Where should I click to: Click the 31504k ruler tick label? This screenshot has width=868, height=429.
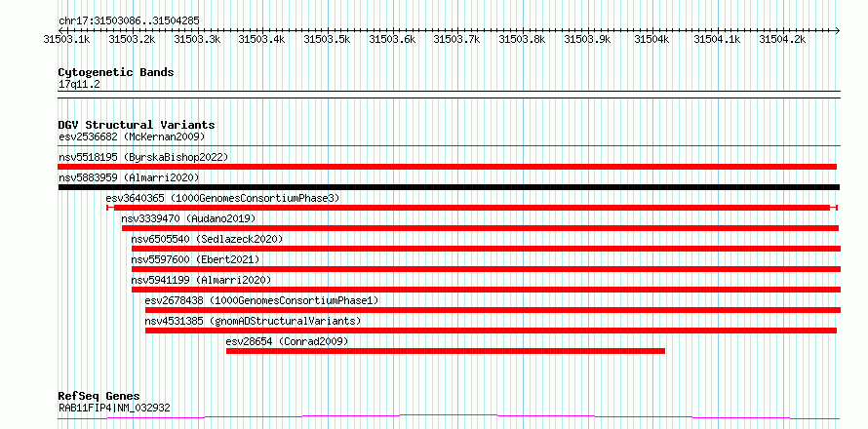652,39
